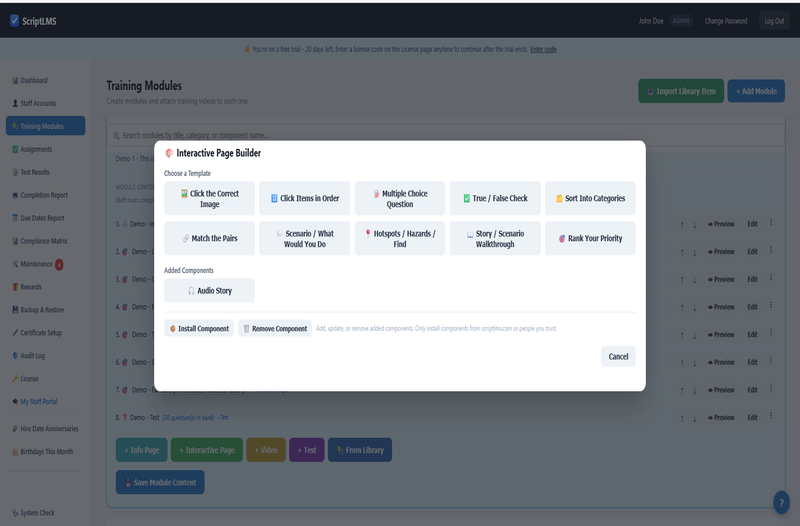Move Demo - Test row 8 down

tap(694, 418)
